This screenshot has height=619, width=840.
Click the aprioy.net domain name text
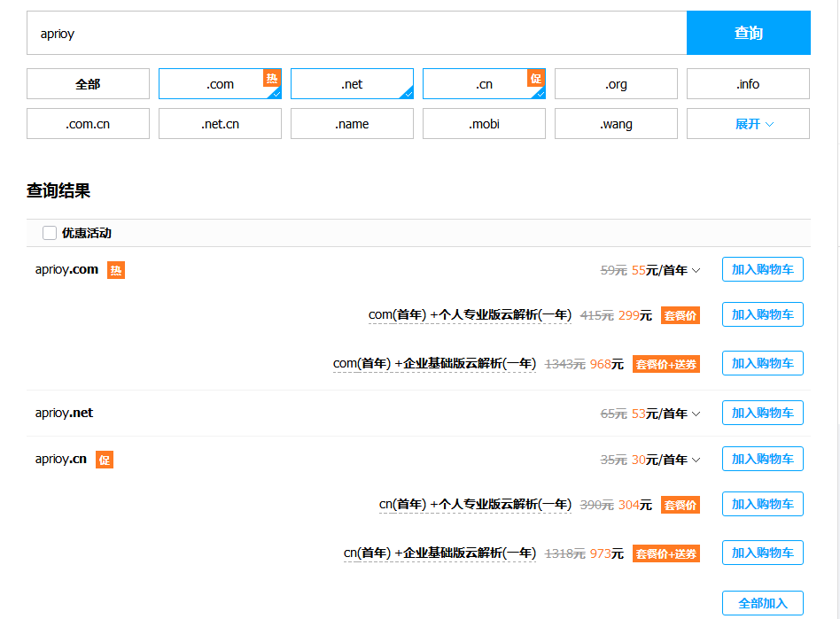(64, 413)
